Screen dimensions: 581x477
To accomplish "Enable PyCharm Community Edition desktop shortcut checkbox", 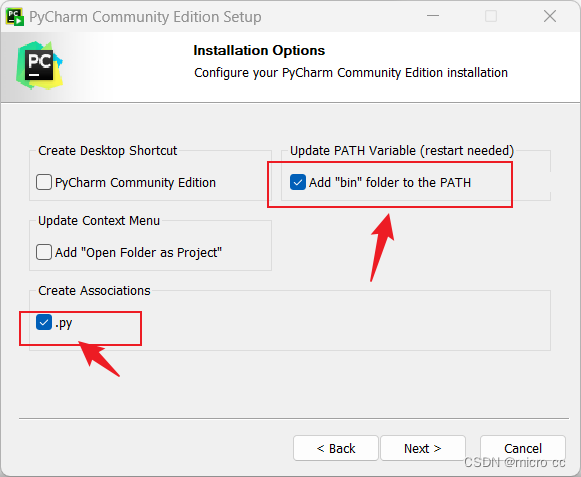I will (x=44, y=182).
